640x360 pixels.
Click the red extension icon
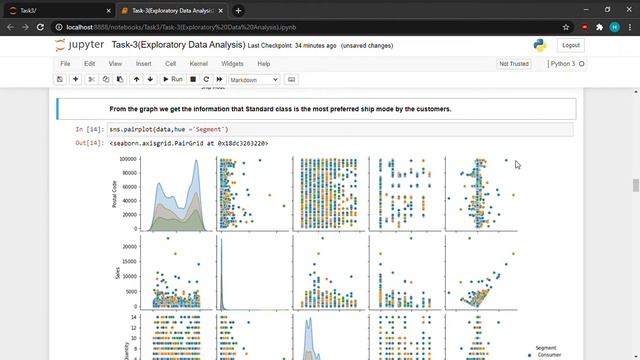click(x=584, y=27)
